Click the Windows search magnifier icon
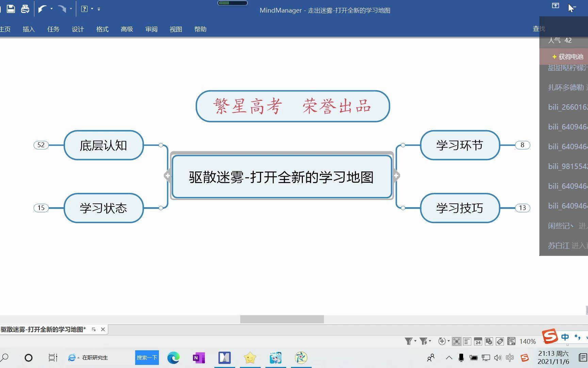 click(x=5, y=357)
